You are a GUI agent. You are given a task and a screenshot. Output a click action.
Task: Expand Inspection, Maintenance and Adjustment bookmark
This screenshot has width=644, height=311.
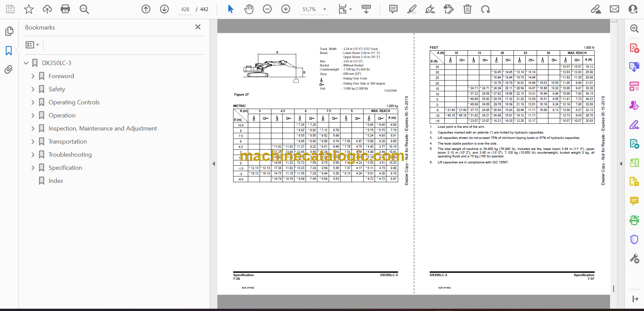click(33, 128)
